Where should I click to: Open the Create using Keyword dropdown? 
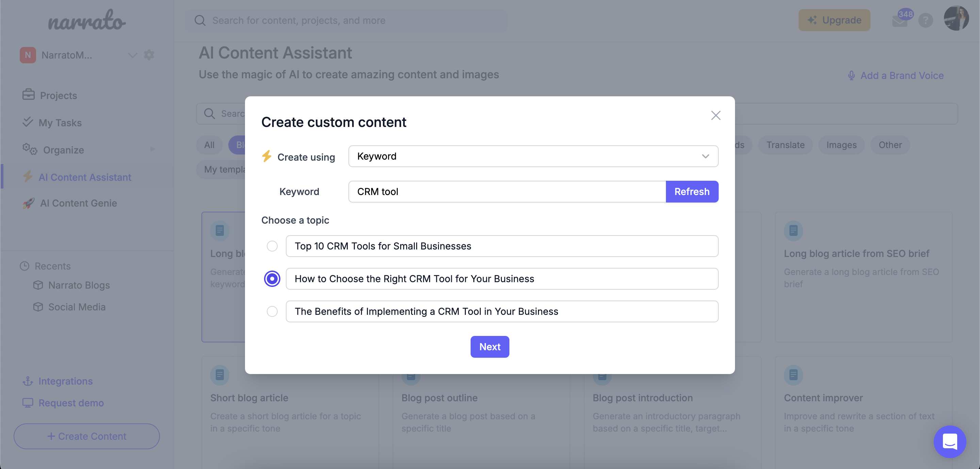click(x=533, y=156)
